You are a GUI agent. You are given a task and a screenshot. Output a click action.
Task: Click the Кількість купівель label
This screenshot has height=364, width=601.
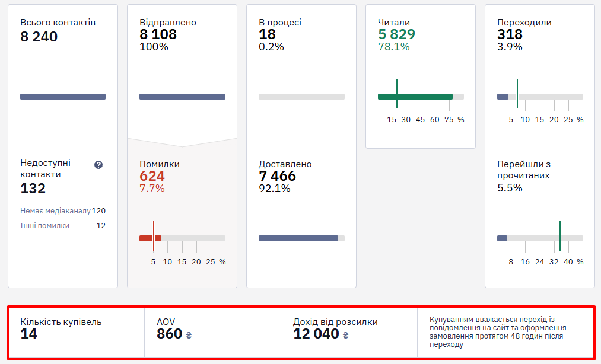tap(61, 322)
